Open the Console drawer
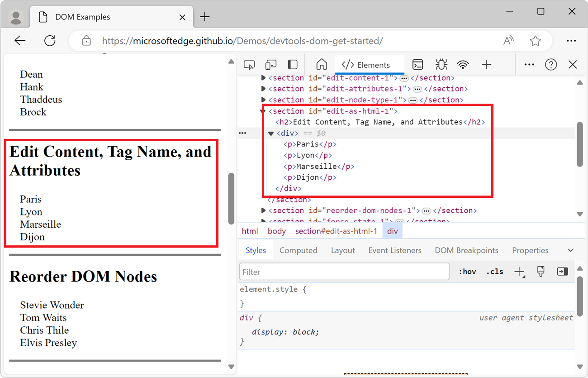The height and width of the screenshot is (378, 588). tap(417, 64)
